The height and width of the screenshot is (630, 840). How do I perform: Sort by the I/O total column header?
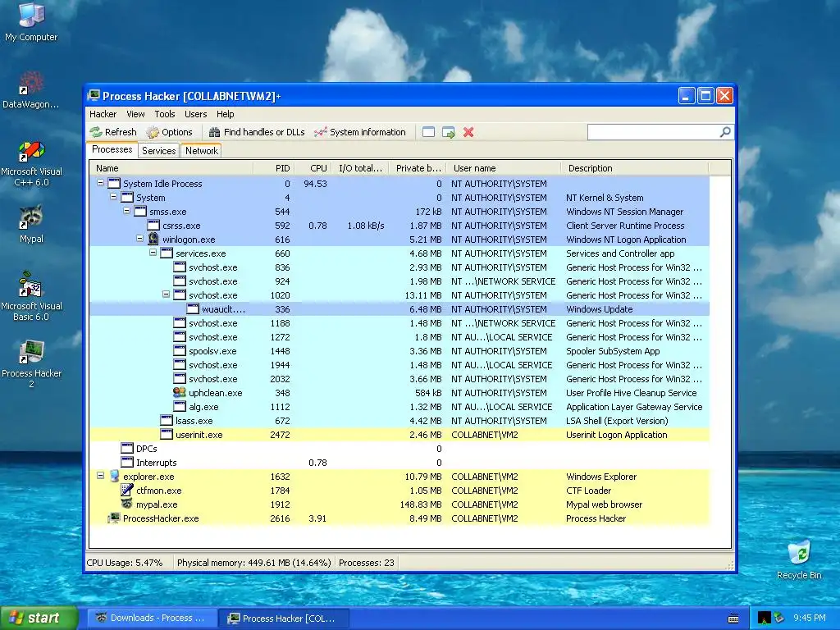pos(361,168)
